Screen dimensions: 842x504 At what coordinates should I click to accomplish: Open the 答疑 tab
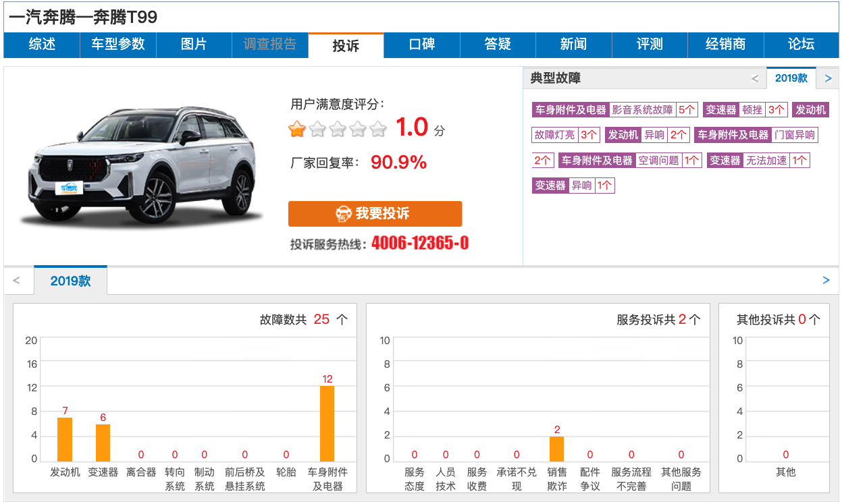point(498,45)
